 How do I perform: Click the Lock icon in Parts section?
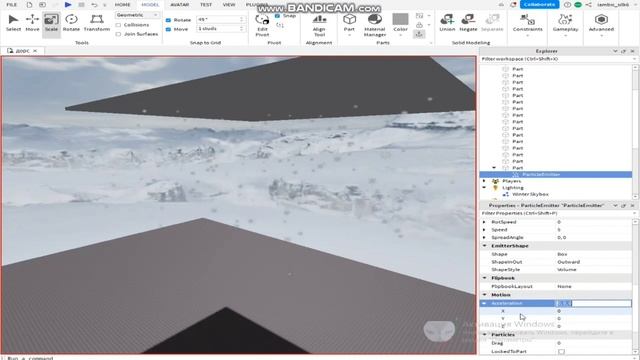pos(419,25)
